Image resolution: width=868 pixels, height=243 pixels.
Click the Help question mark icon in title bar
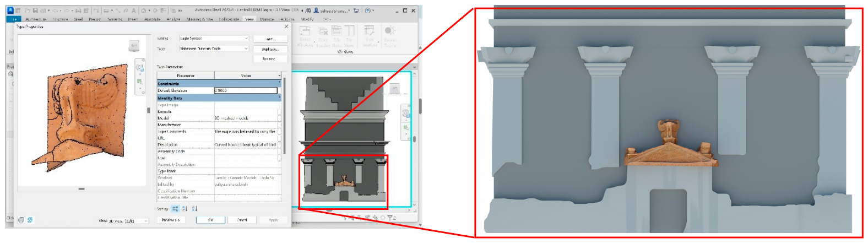click(x=367, y=10)
